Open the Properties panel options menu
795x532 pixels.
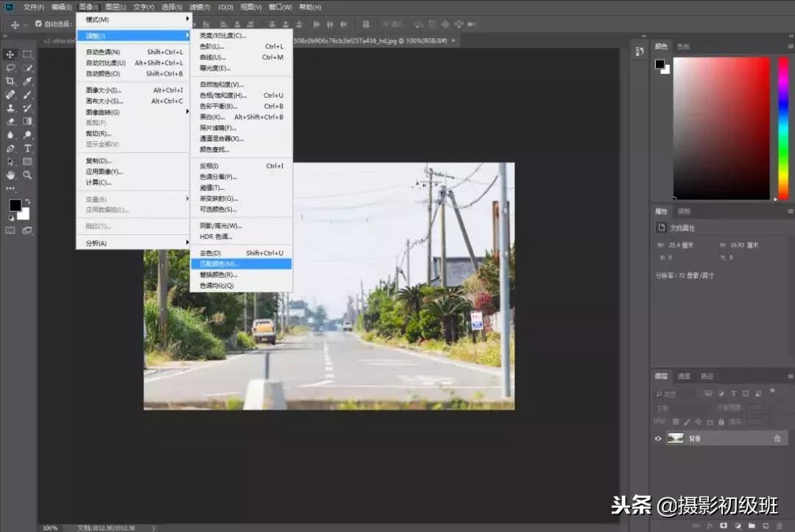(x=790, y=211)
